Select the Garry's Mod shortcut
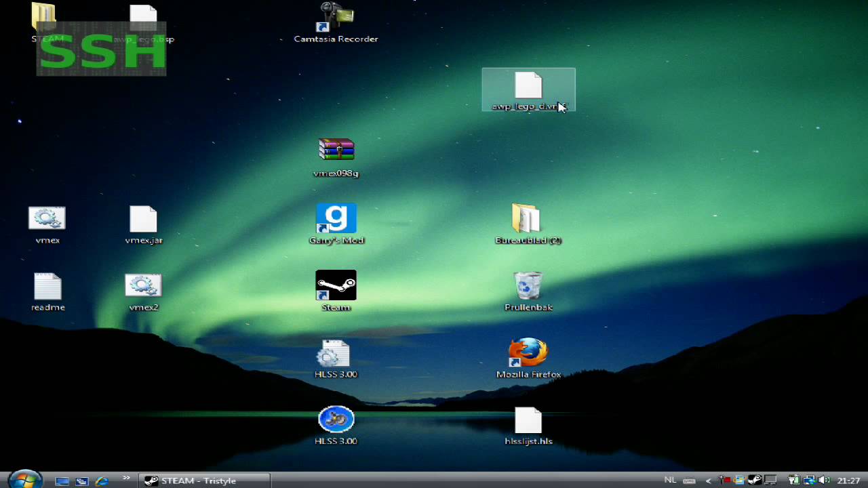The width and height of the screenshot is (868, 488). click(336, 224)
